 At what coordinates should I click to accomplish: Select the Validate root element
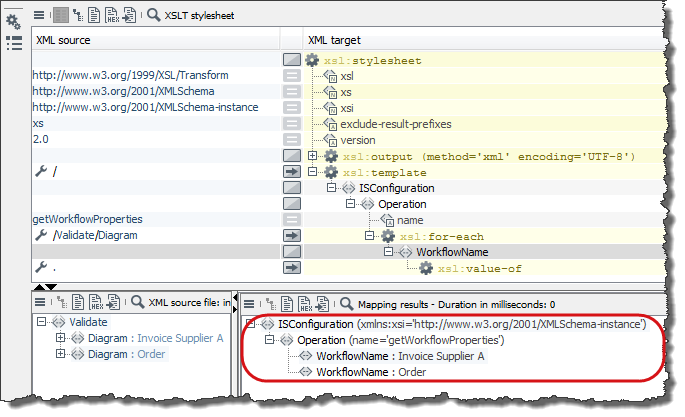point(88,322)
